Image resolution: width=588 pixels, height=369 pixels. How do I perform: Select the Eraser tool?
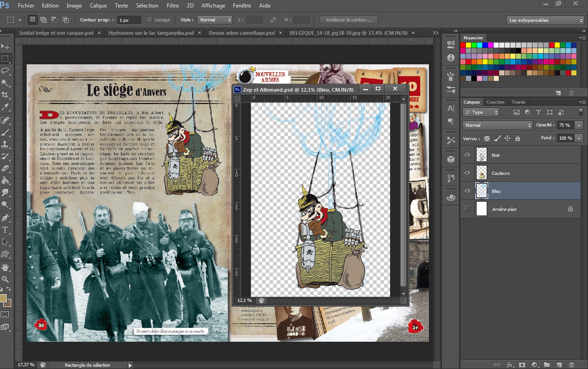click(x=5, y=168)
